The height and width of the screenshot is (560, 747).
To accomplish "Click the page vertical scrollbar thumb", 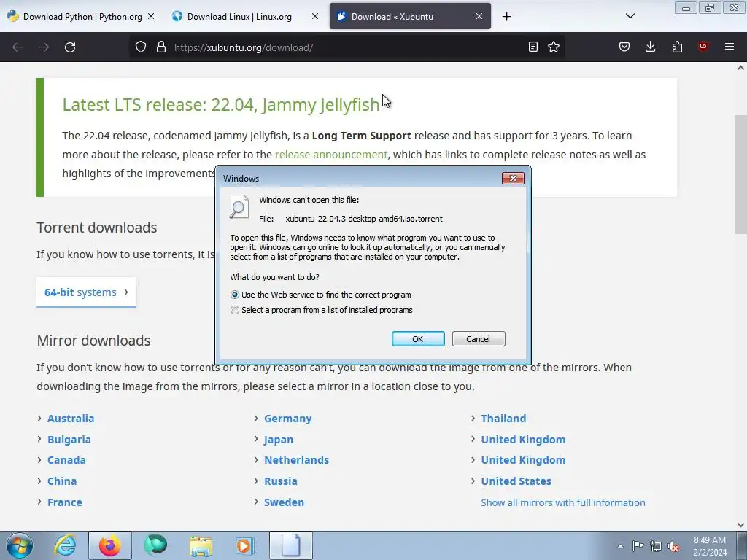I will click(x=740, y=174).
